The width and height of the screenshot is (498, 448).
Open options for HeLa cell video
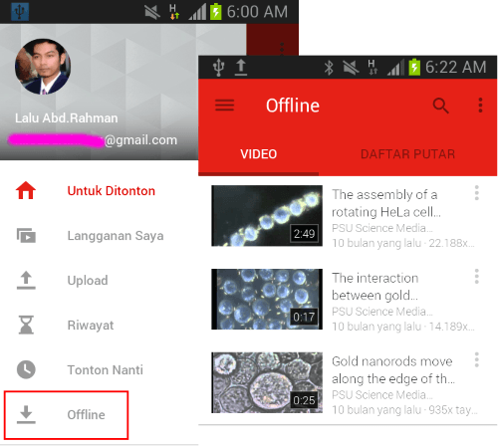click(477, 193)
